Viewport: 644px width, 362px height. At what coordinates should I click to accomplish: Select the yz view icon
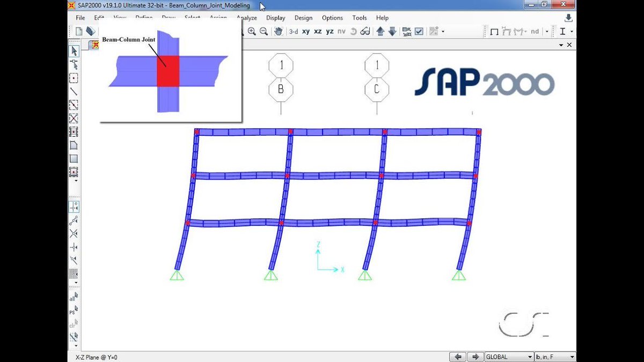point(330,31)
